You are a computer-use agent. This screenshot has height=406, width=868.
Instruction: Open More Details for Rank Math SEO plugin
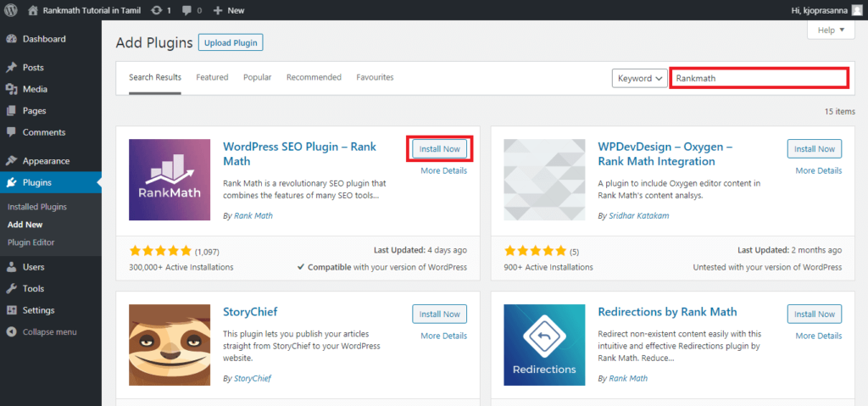pyautogui.click(x=443, y=170)
